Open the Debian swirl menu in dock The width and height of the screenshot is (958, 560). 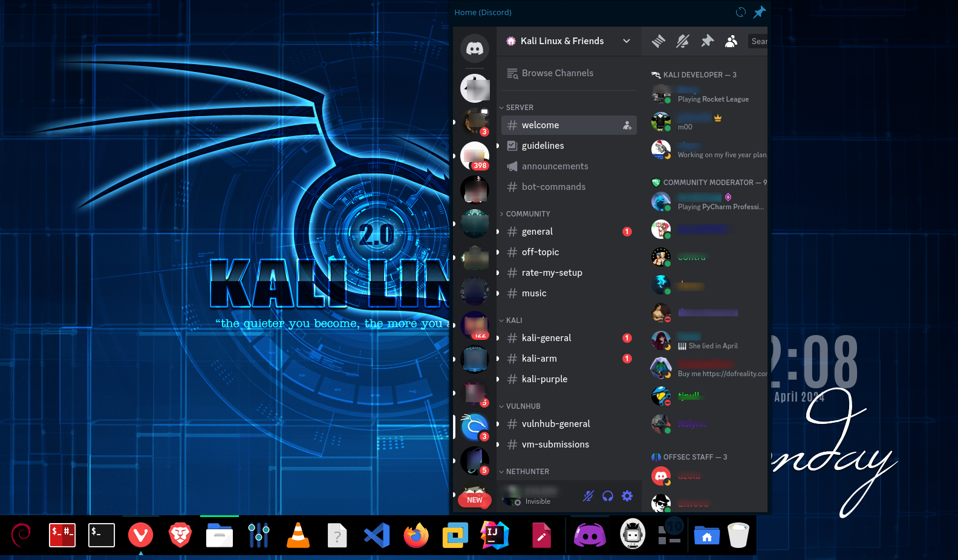point(22,535)
